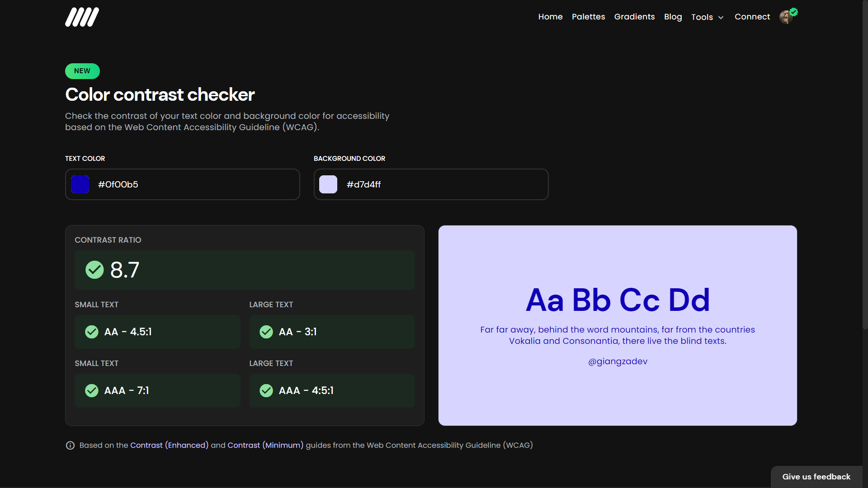Expand the Tools dropdown menu
The height and width of the screenshot is (488, 868).
(x=708, y=17)
